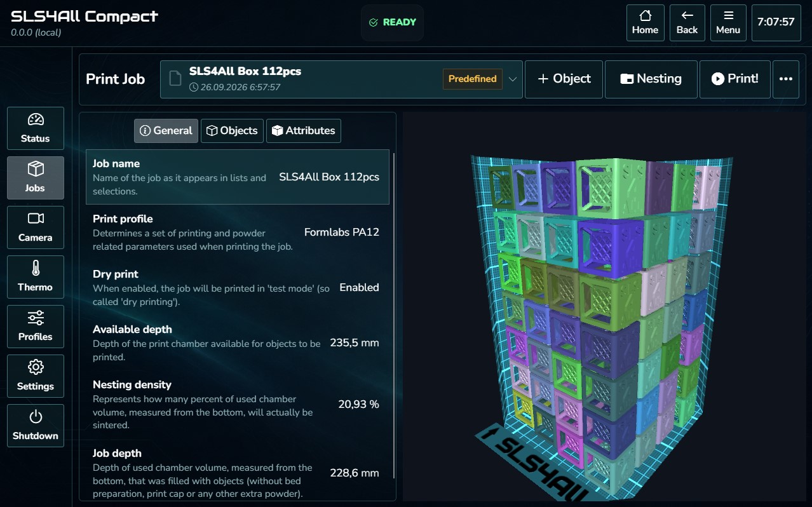Open the top-right Menu
This screenshot has height=507, width=812.
pyautogui.click(x=728, y=23)
